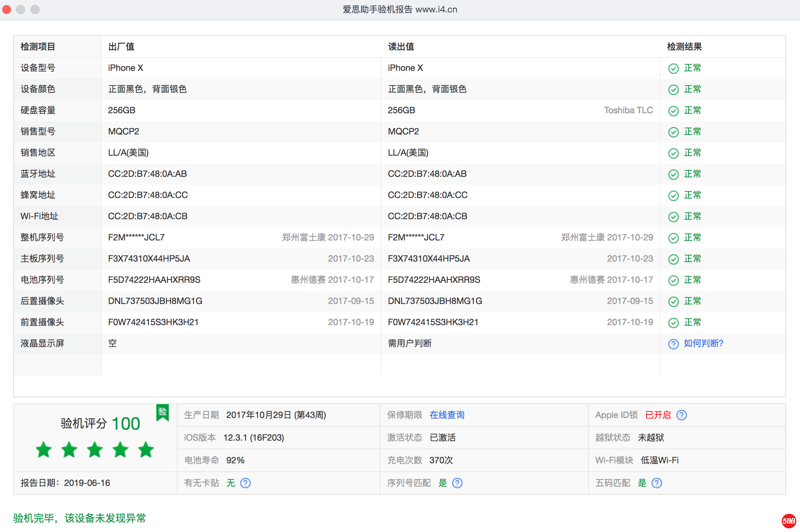The image size is (800, 532).
Task: Click the check icon on the 前置摄像头 result
Action: coord(673,322)
